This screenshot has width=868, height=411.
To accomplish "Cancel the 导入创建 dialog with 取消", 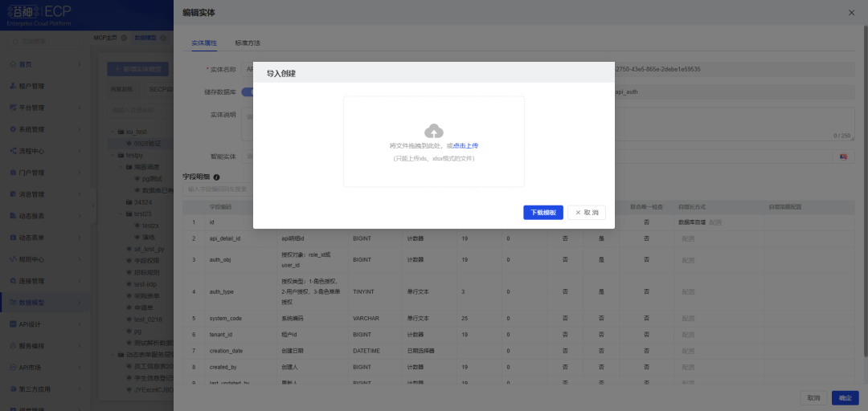I will 587,213.
